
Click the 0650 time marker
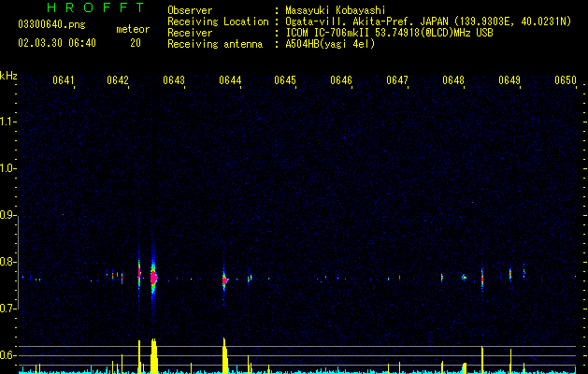566,80
